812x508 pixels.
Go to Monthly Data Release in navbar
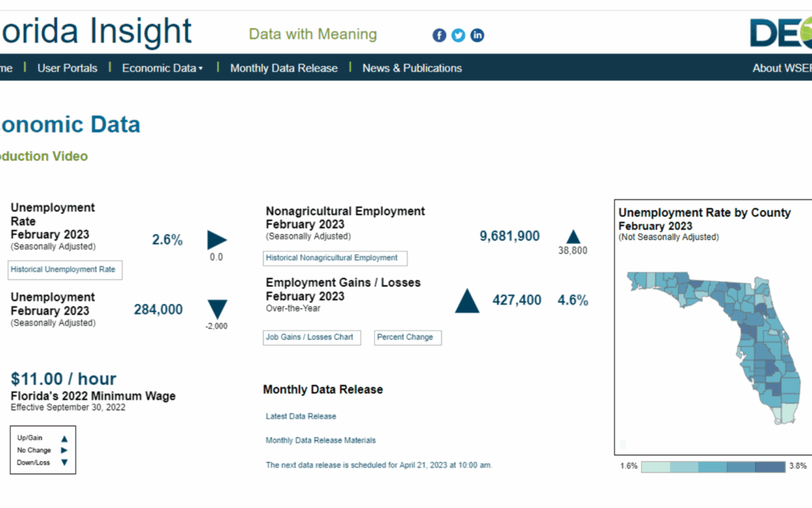(283, 68)
